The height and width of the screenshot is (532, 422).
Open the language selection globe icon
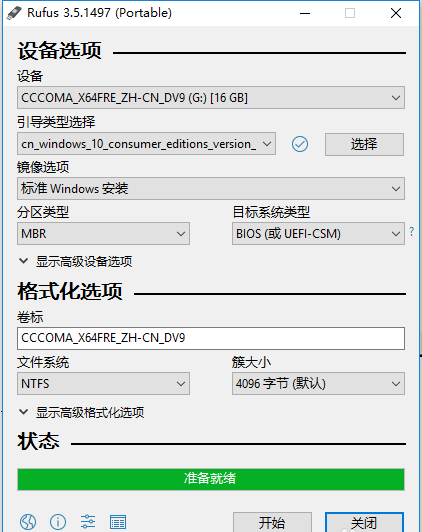[x=28, y=521]
